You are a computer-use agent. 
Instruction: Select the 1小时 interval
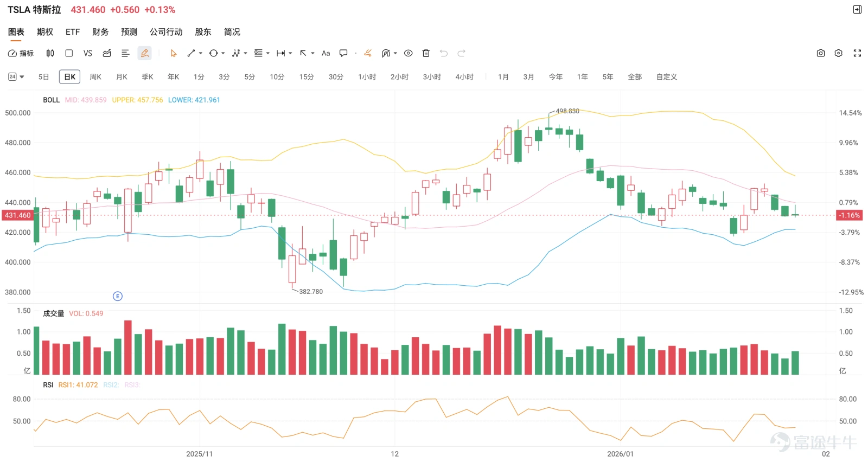(367, 77)
